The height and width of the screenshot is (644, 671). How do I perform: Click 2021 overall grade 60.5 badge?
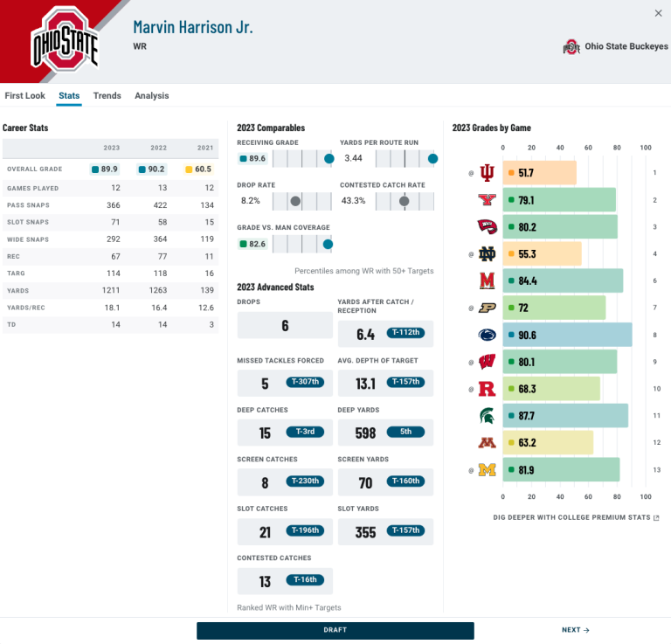[198, 169]
